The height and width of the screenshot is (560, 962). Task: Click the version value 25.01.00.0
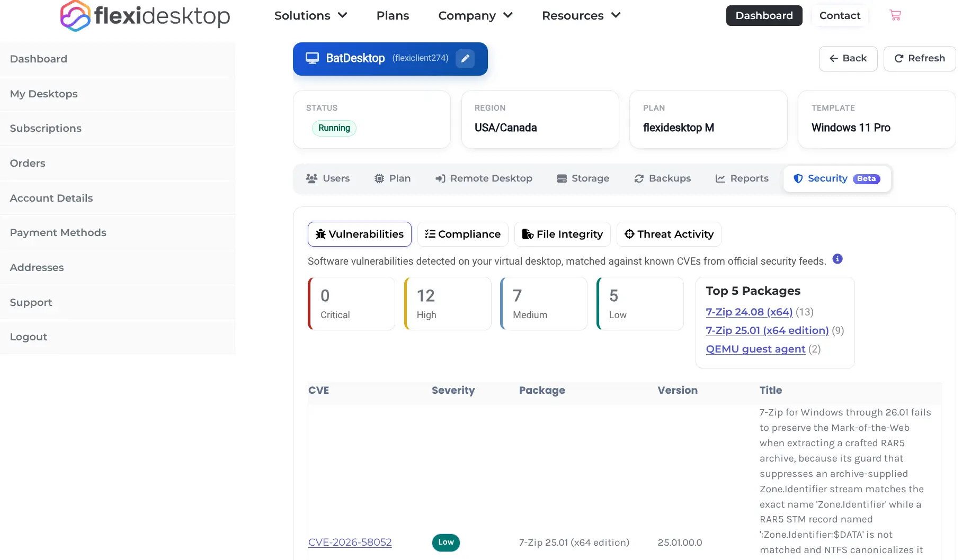(680, 543)
